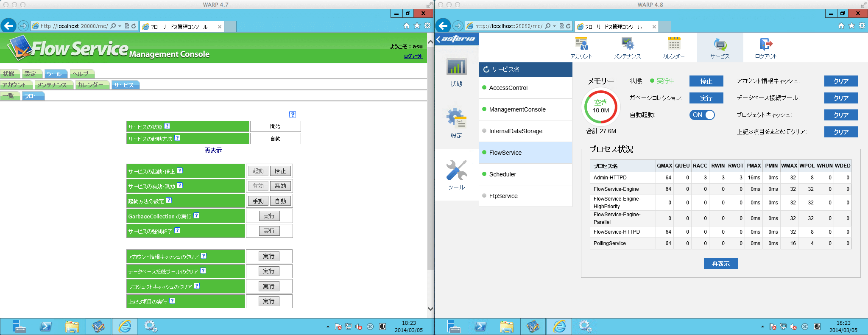Expand address dropdown in WARP 4.8 browser
This screenshot has width=868, height=335.
(555, 26)
